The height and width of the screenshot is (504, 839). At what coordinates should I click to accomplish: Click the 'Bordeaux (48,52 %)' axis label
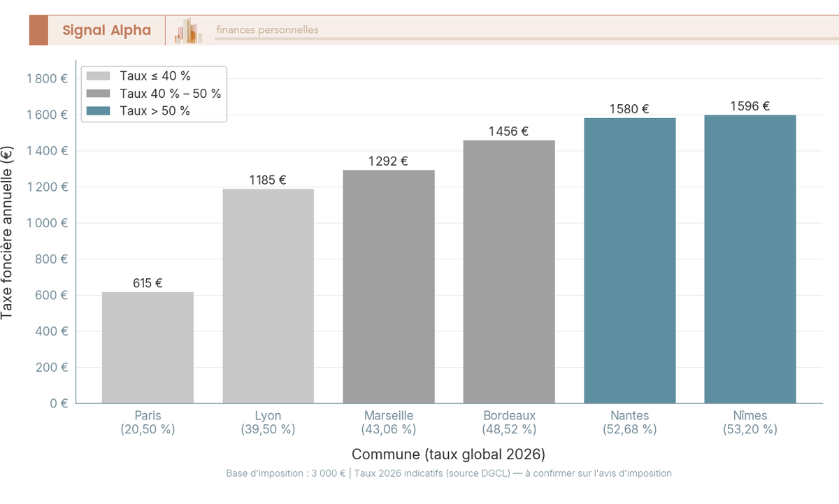pyautogui.click(x=509, y=422)
